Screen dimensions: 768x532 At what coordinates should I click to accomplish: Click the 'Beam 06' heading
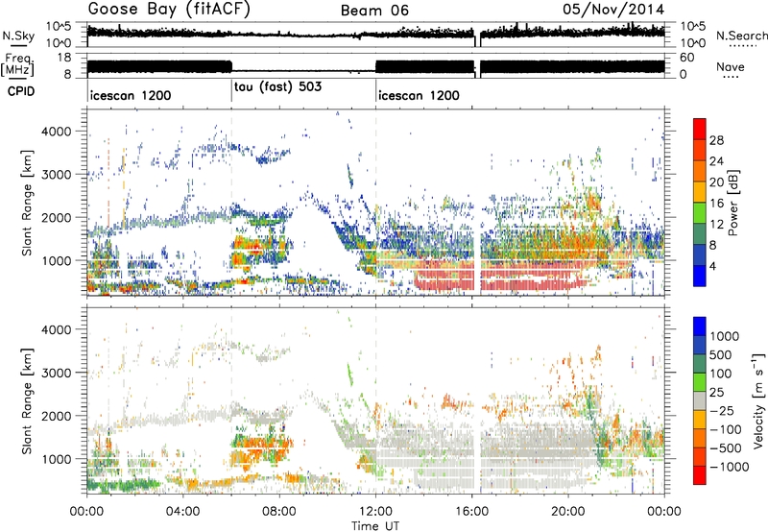point(374,11)
